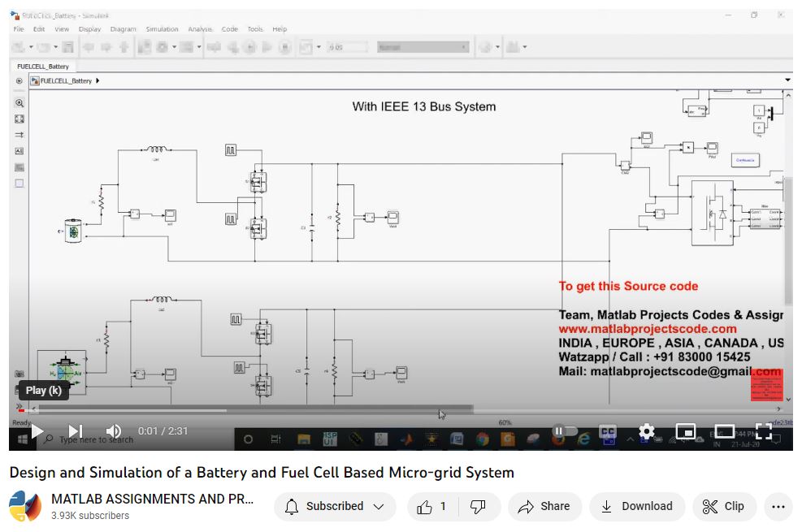802x532 pixels.
Task: Click the channel avatar icon
Action: point(25,507)
